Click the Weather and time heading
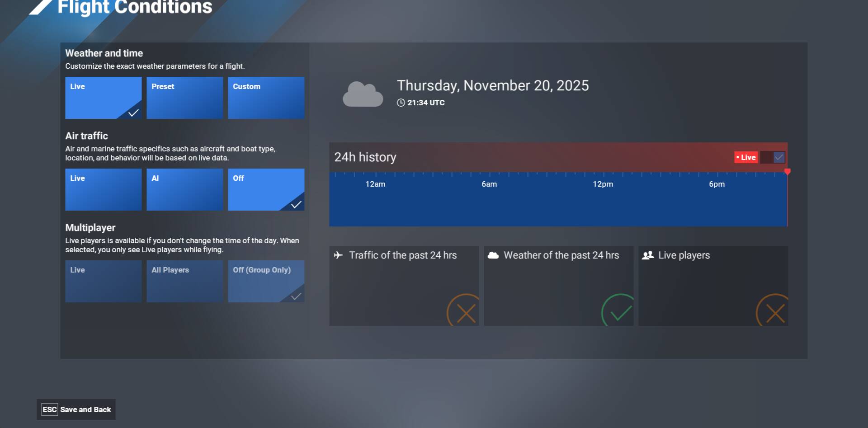Image resolution: width=868 pixels, height=428 pixels. (104, 53)
